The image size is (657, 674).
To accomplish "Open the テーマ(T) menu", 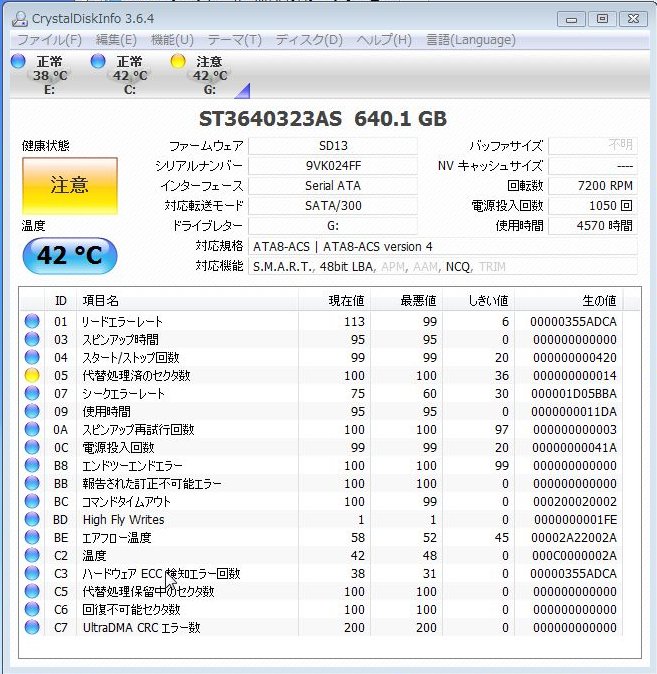I will (235, 40).
